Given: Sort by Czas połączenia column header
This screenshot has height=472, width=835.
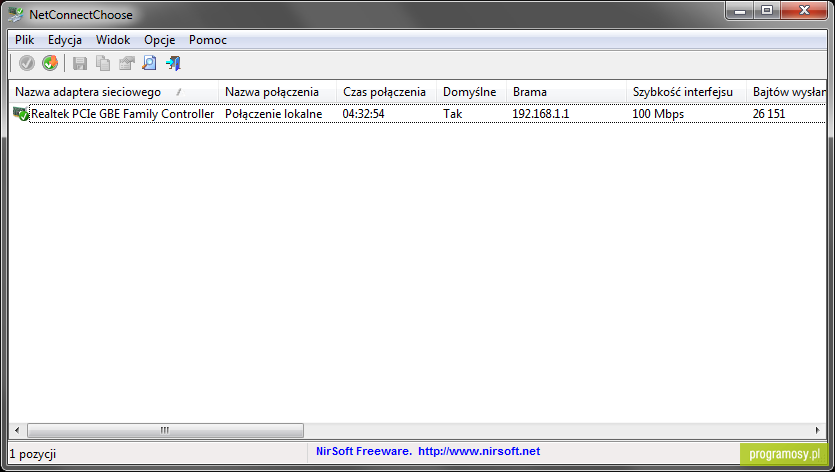Looking at the screenshot, I should point(387,92).
